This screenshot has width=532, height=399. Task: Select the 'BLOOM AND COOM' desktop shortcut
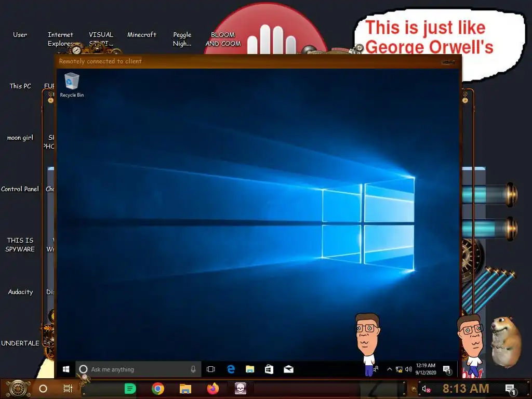[x=223, y=38]
